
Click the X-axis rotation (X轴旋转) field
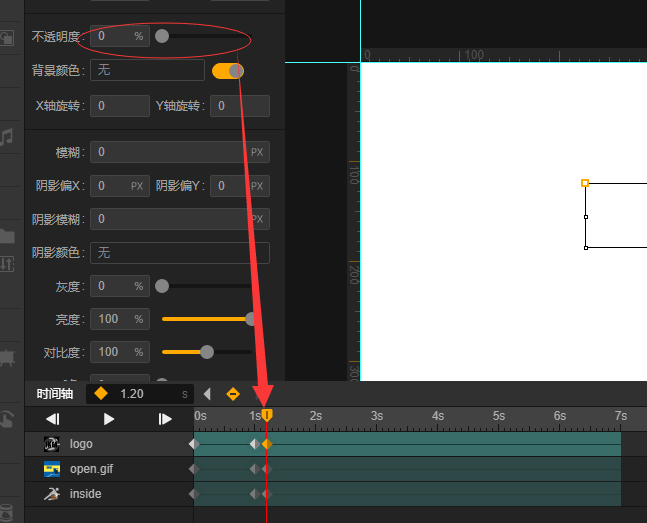pos(120,106)
